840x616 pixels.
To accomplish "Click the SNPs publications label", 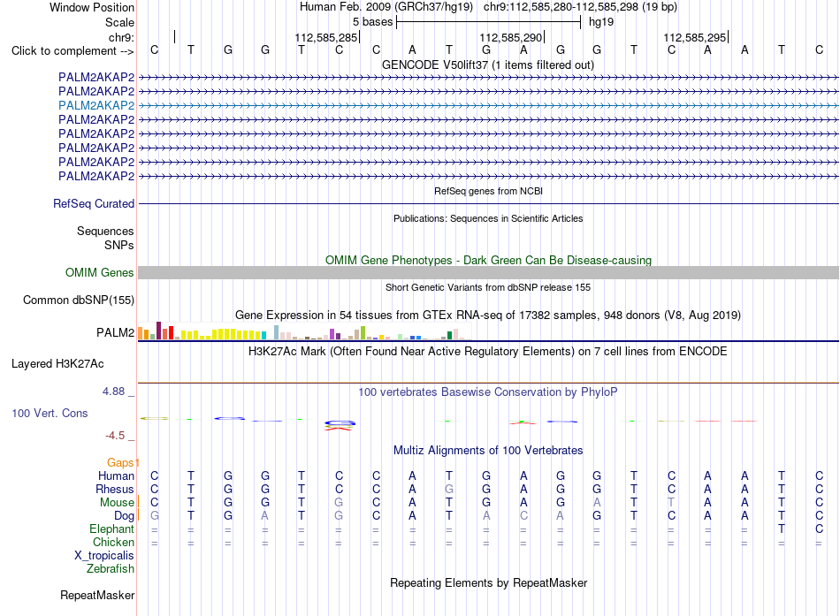I will 119,245.
